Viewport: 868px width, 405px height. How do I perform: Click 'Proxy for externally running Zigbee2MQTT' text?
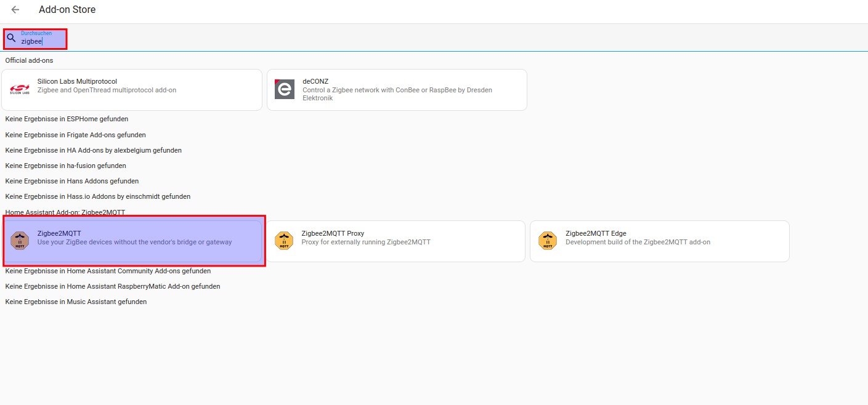(366, 243)
